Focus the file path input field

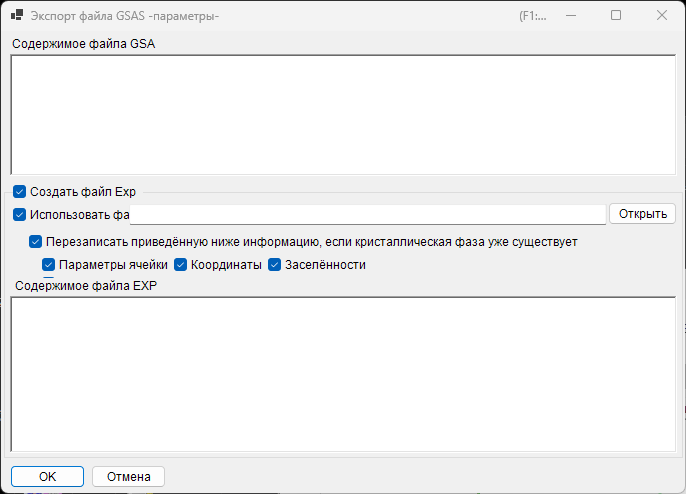coord(368,215)
